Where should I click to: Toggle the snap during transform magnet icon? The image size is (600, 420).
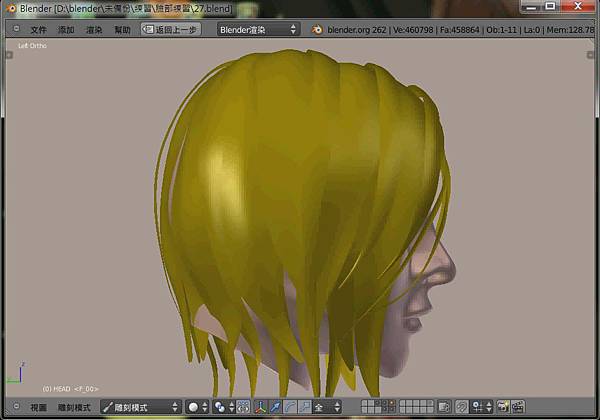(x=462, y=407)
